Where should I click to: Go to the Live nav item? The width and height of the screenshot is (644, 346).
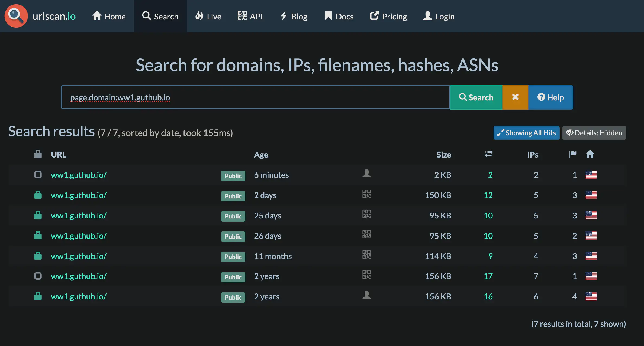tap(208, 16)
